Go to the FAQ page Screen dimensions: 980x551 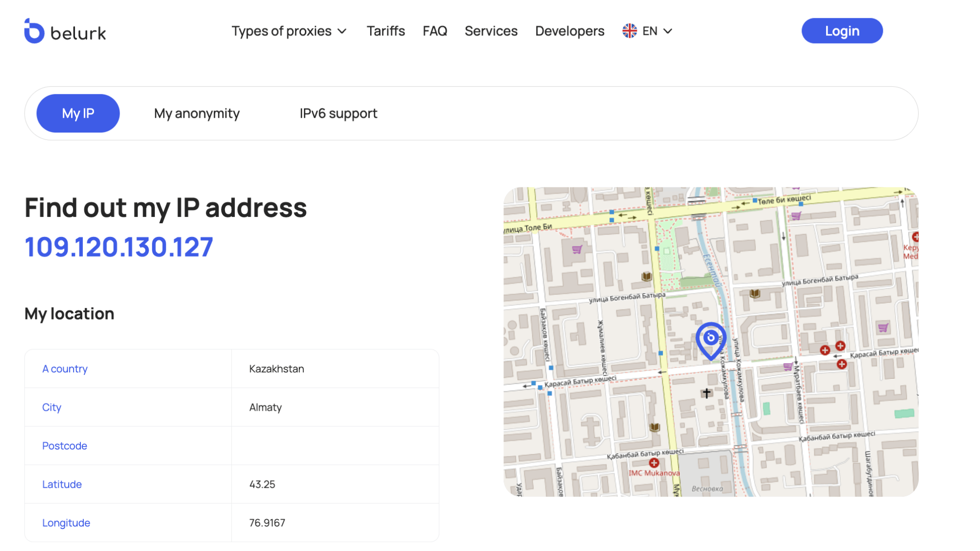pyautogui.click(x=435, y=31)
